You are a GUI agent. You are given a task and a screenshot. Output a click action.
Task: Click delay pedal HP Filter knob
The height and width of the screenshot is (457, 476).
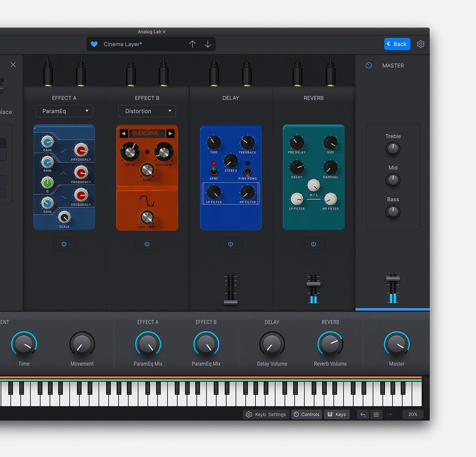pyautogui.click(x=248, y=192)
